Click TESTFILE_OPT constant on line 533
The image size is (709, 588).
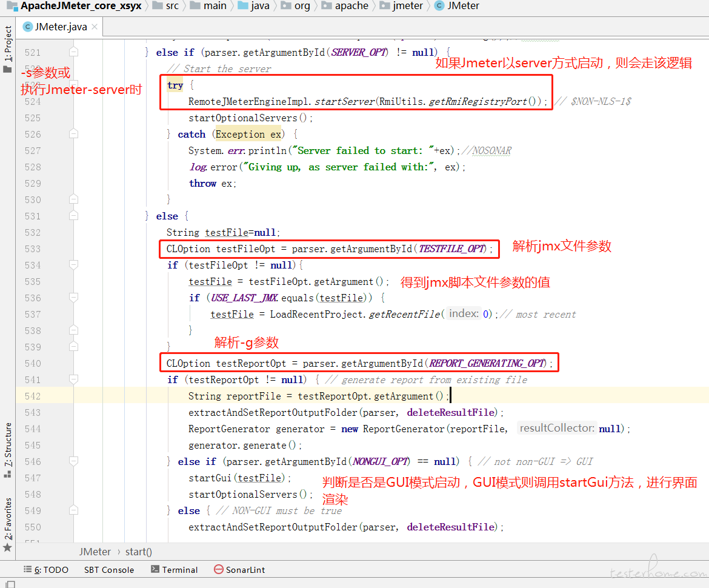pos(452,249)
